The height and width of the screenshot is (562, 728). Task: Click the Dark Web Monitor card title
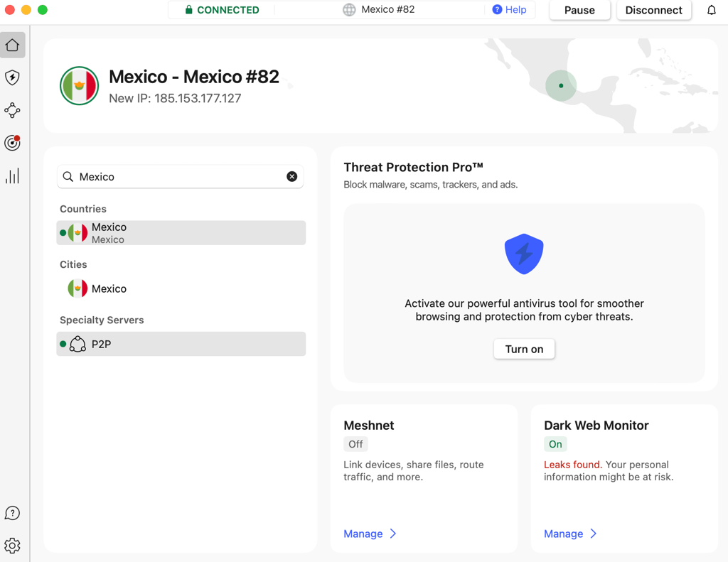point(596,426)
